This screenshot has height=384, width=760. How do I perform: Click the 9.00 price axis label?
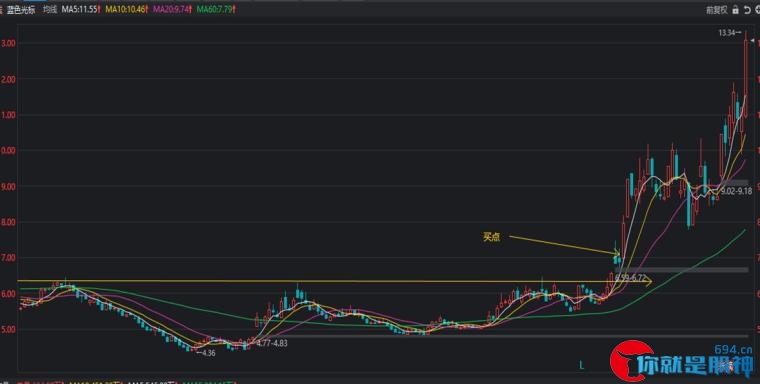click(x=9, y=186)
